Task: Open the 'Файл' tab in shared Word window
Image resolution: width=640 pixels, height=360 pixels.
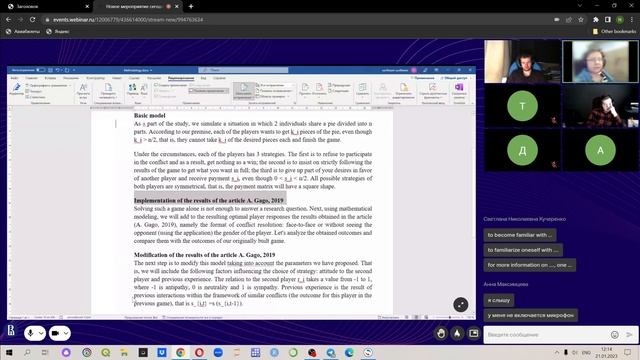Action: tap(14, 78)
